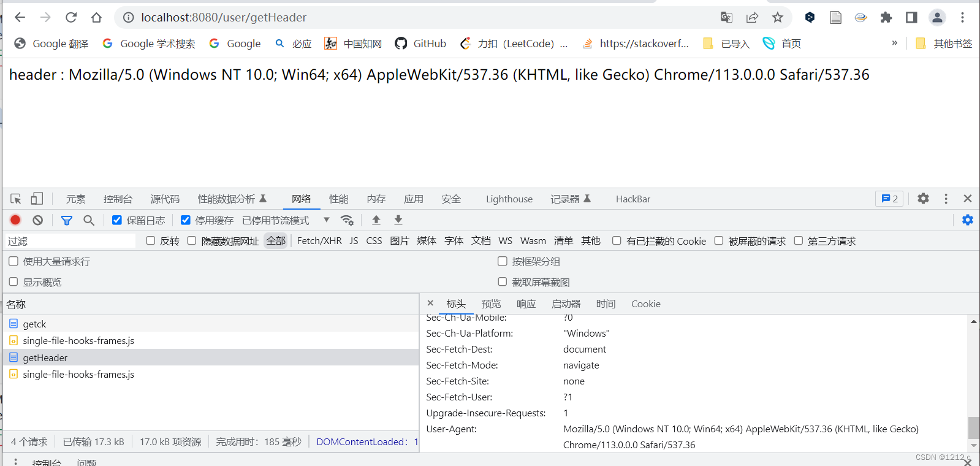Enable 有已拦截的 Cookie checkbox
980x466 pixels.
(x=617, y=241)
